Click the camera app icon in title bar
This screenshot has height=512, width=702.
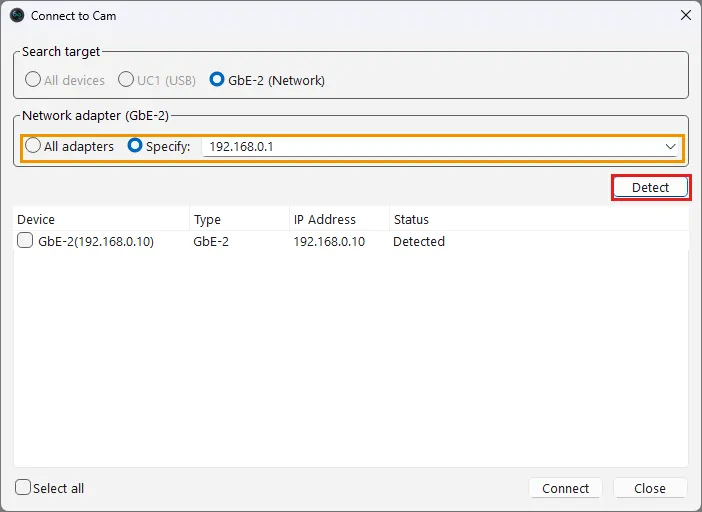(17, 16)
